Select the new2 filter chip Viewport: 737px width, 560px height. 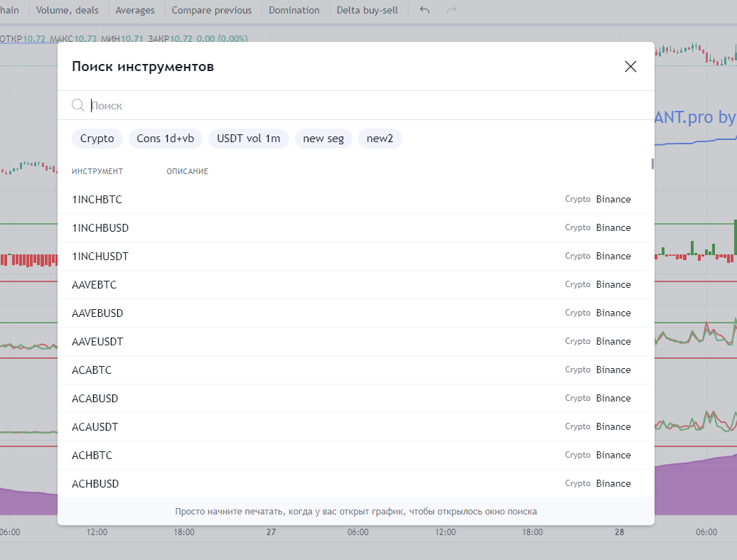380,139
